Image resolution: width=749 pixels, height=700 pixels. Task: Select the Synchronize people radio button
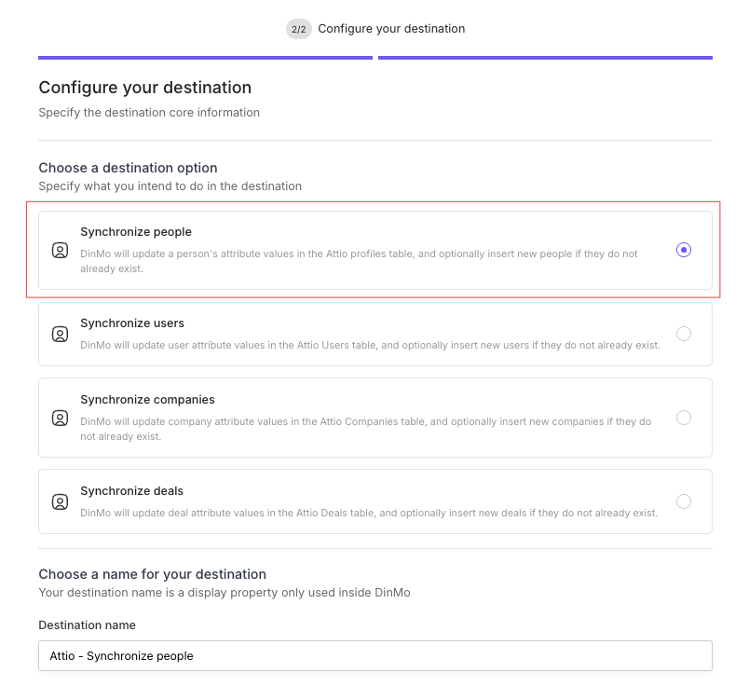click(x=684, y=250)
